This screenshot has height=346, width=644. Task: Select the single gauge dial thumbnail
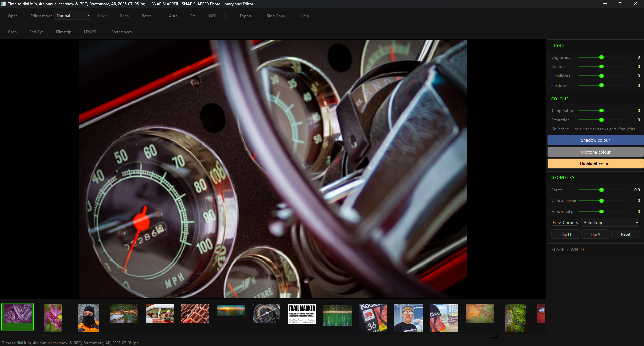click(x=266, y=314)
